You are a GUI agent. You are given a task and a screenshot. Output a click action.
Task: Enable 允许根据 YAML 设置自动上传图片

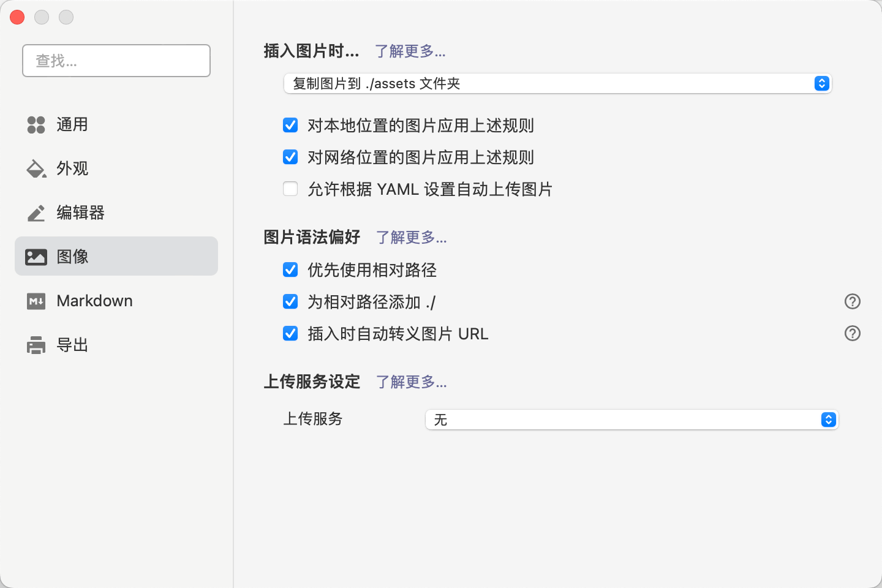290,189
